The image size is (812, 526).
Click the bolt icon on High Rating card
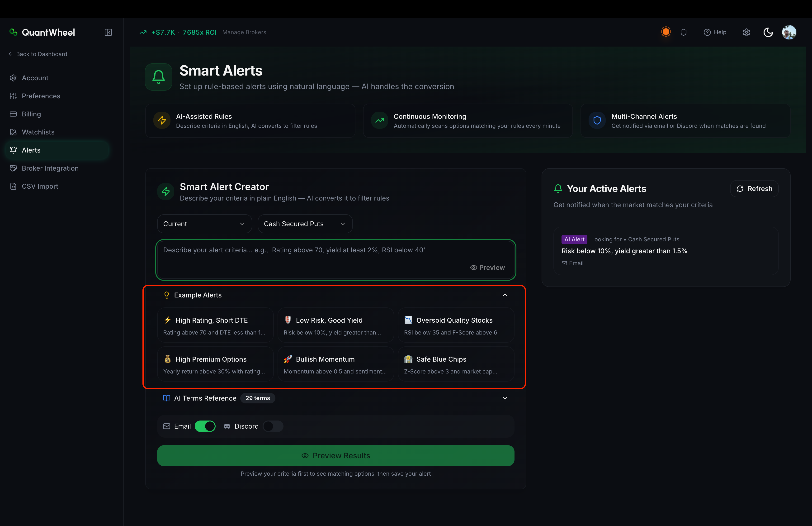tap(168, 320)
